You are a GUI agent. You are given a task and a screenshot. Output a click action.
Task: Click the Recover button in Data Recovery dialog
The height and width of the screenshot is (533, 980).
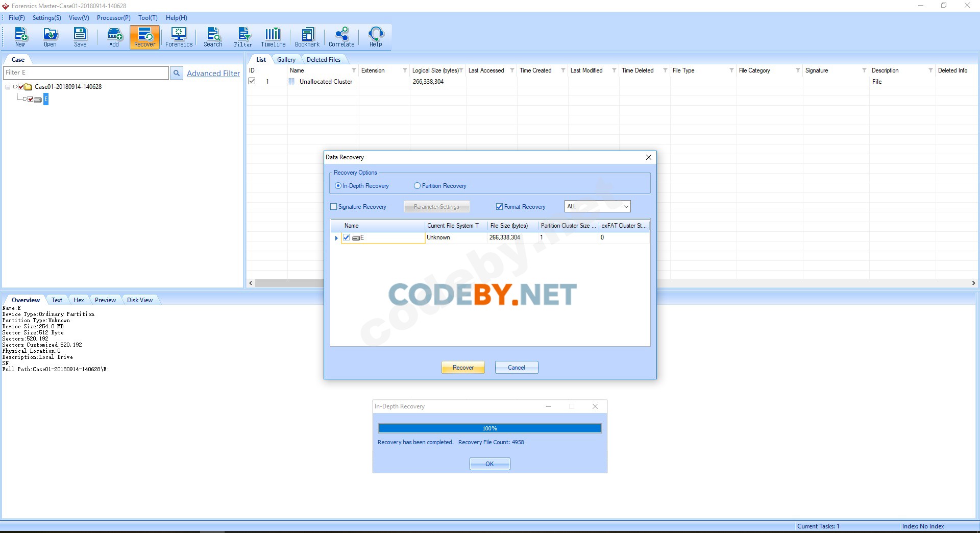click(463, 368)
